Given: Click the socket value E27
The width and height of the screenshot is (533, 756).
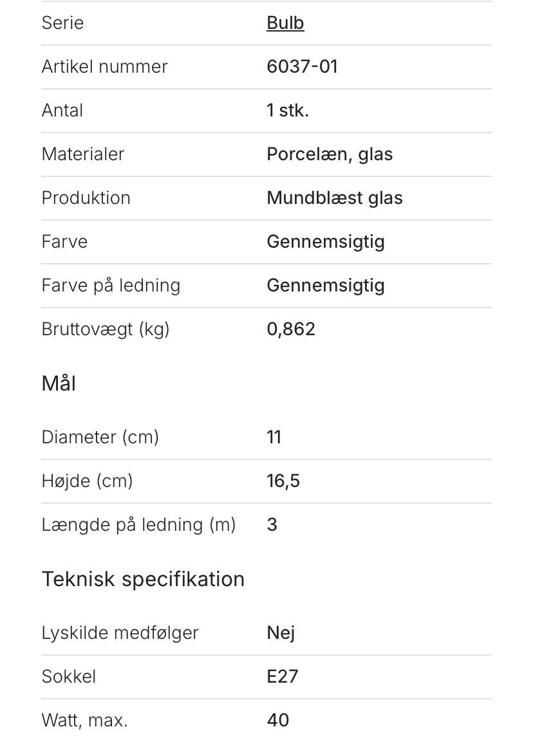Looking at the screenshot, I should coord(283,677).
